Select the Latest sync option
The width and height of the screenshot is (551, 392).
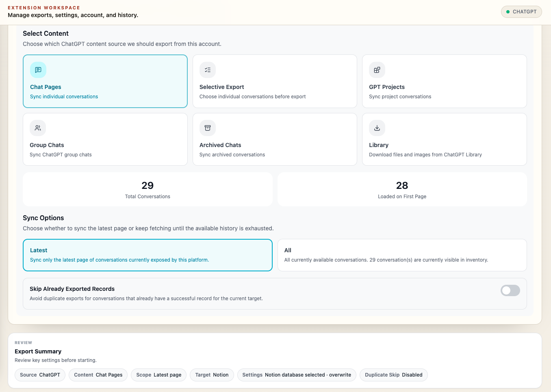coord(148,255)
